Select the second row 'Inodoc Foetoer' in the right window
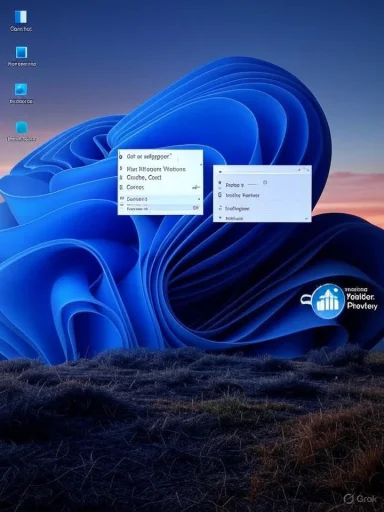The height and width of the screenshot is (512, 384). (x=242, y=195)
